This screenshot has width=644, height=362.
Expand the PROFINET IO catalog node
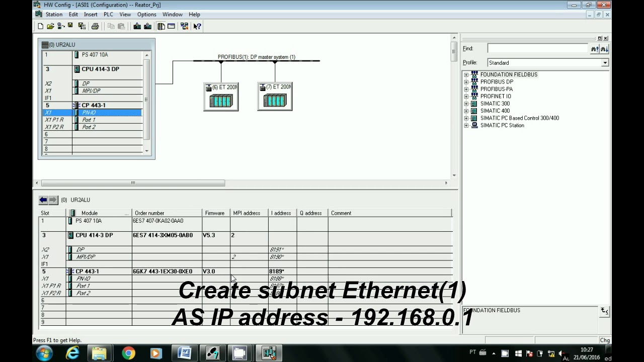point(466,97)
